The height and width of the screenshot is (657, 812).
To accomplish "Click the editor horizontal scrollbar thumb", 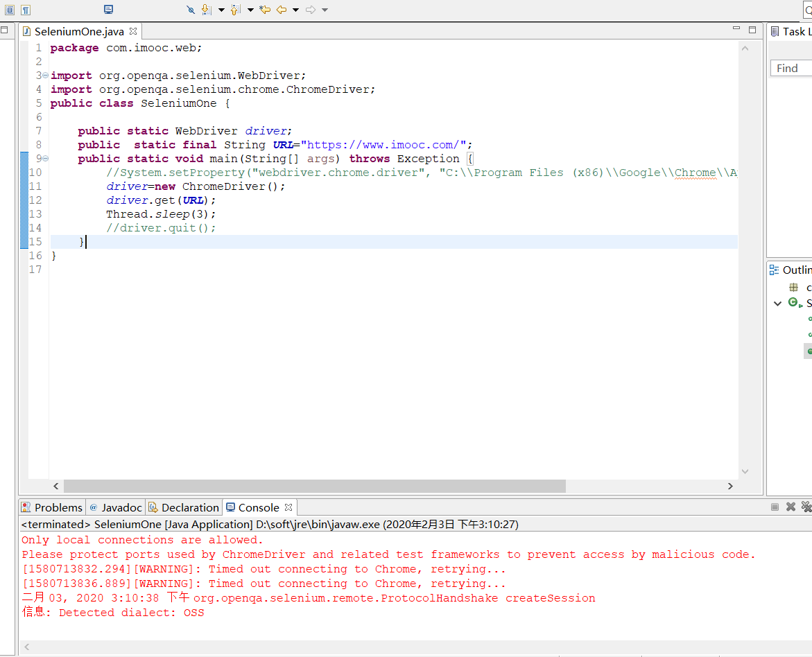I will coord(314,486).
